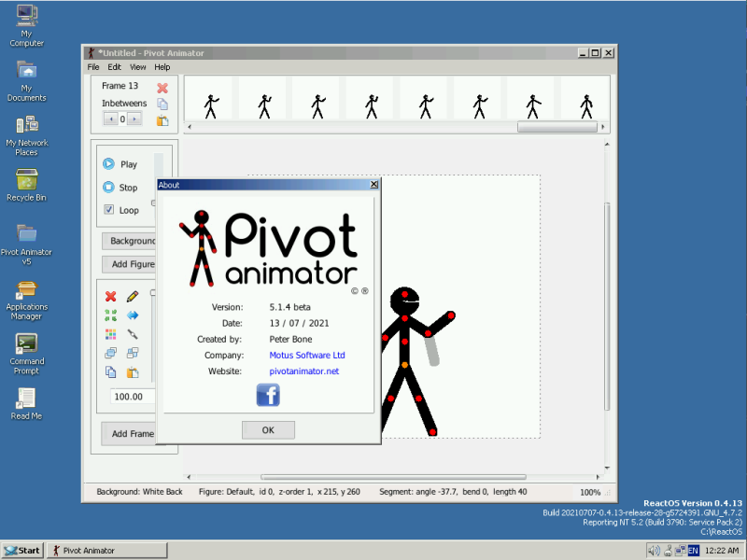Open Applications Manager desktop icon
The height and width of the screenshot is (560, 747).
pyautogui.click(x=27, y=301)
